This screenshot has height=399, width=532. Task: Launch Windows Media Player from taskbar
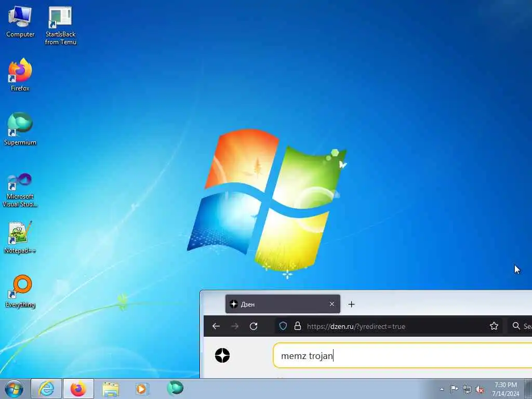[x=142, y=389]
